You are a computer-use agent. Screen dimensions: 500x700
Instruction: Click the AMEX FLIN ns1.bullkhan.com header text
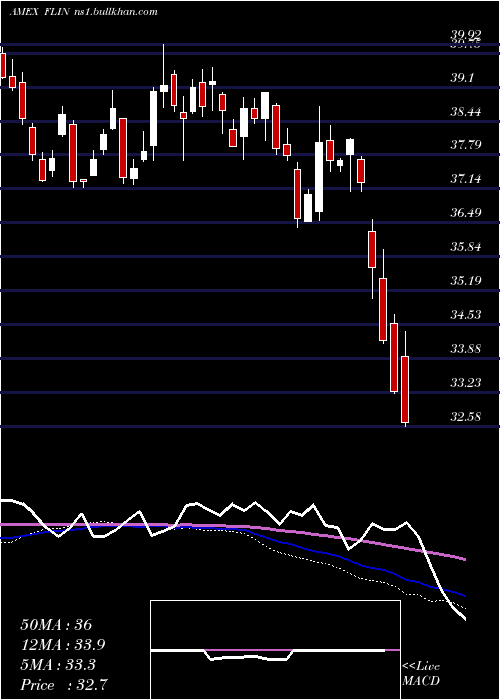point(83,12)
